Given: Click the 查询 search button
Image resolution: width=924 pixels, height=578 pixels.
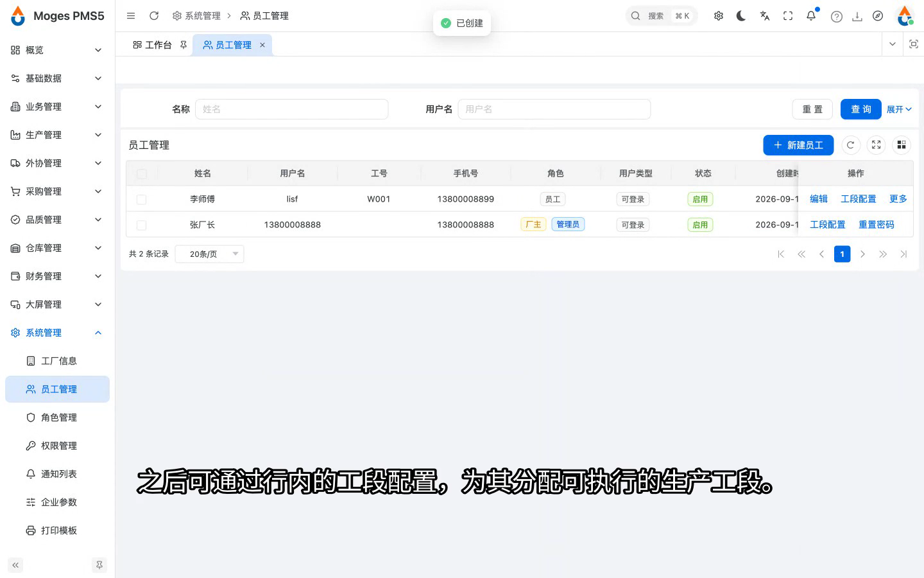Looking at the screenshot, I should 861,109.
